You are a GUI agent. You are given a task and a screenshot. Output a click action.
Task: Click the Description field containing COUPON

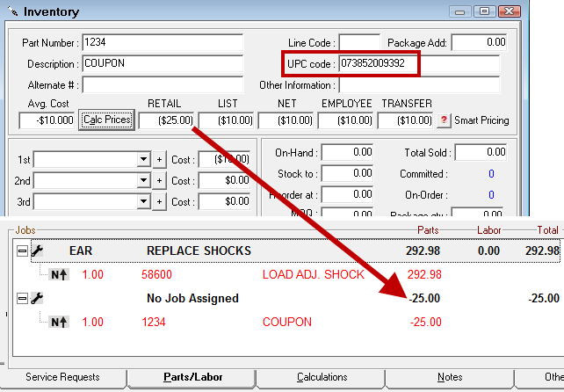click(163, 63)
